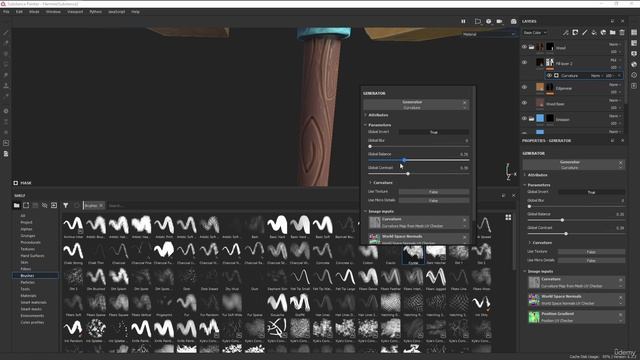Viewport: 640px width, 360px height.
Task: Toggle visibility of the Wood folder layer
Action: (x=524, y=47)
